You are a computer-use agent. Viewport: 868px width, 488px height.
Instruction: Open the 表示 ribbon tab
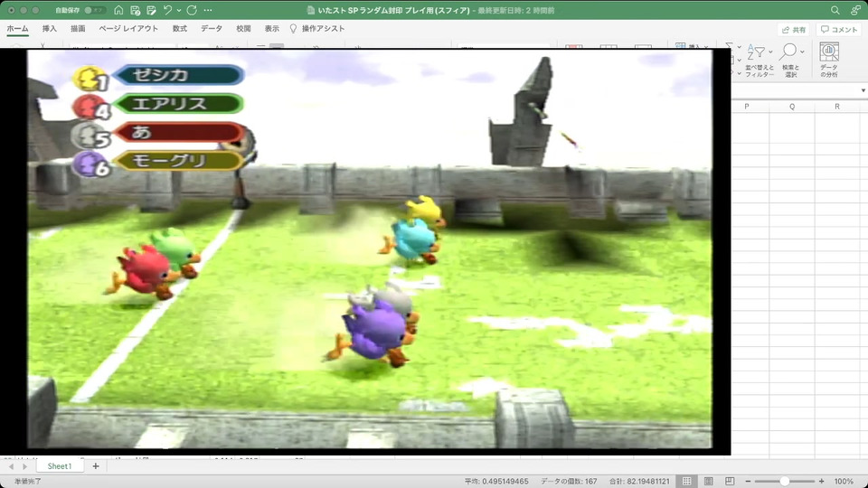coord(272,28)
